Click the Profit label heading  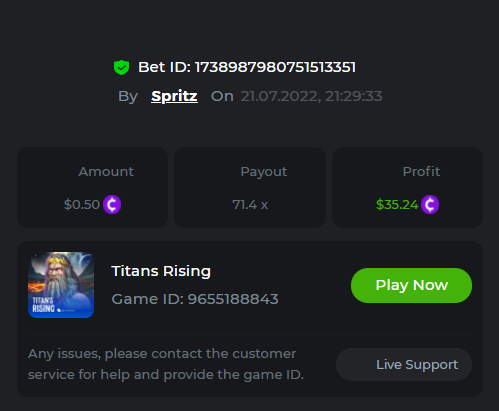421,172
